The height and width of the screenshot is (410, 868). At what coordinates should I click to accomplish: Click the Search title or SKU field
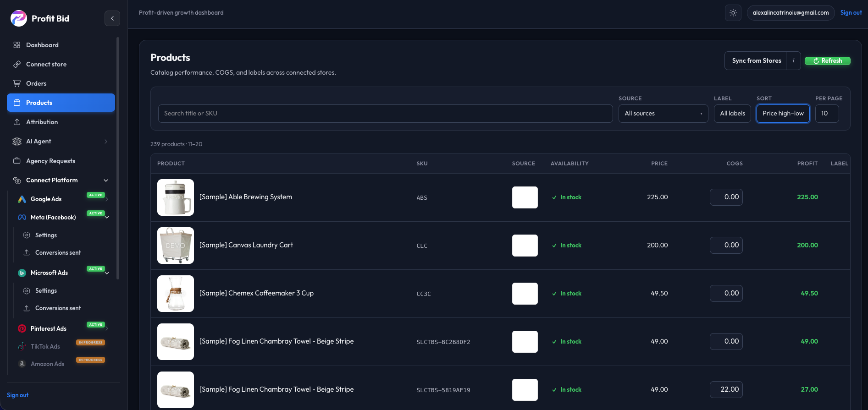coord(385,114)
